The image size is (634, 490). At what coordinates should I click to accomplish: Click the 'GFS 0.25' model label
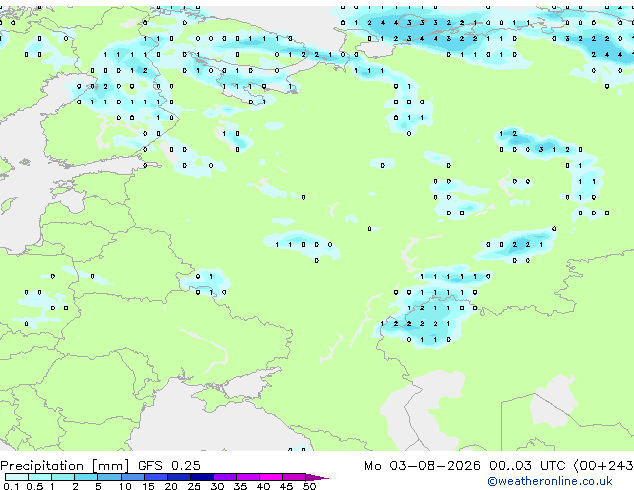pos(169,466)
